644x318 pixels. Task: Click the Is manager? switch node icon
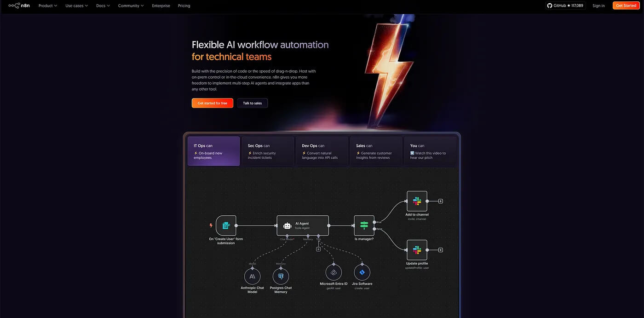(x=364, y=225)
